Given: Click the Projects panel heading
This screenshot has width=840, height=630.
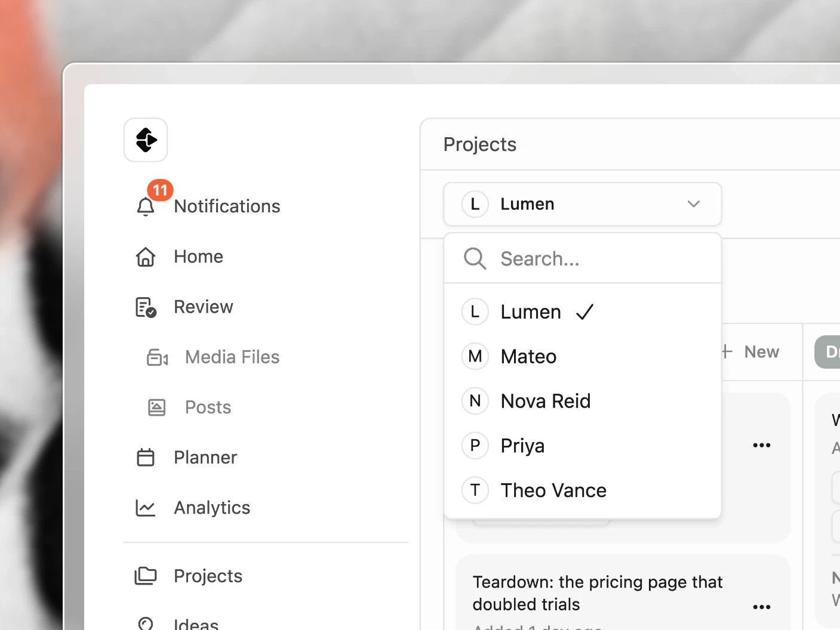Looking at the screenshot, I should 480,144.
